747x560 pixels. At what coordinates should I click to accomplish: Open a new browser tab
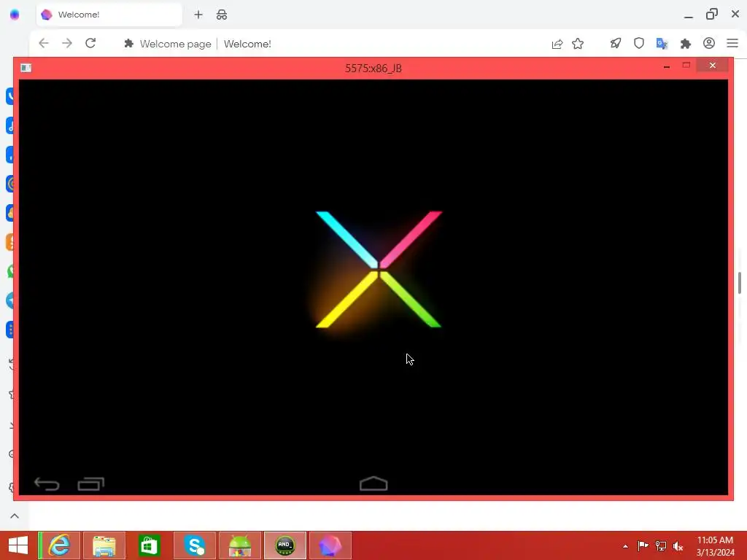point(198,15)
